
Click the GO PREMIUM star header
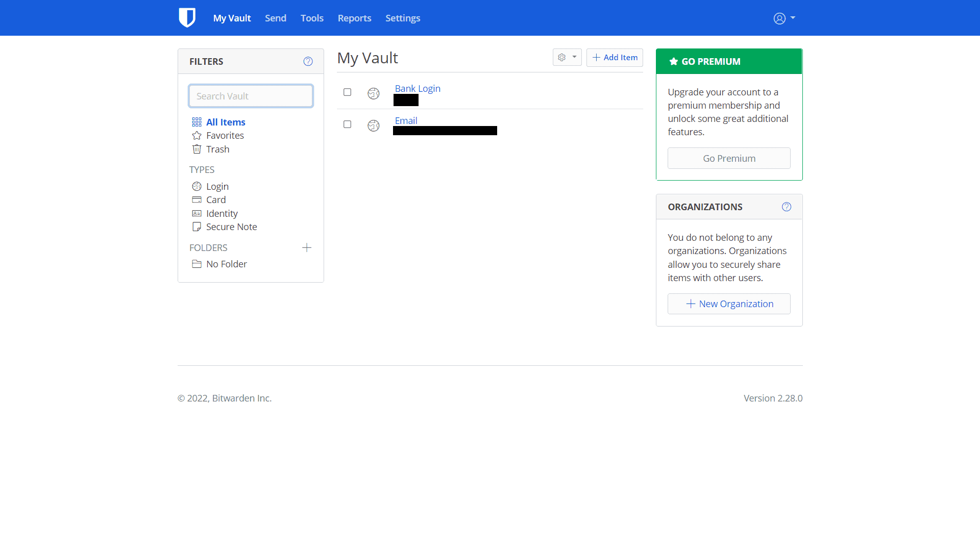coord(729,61)
